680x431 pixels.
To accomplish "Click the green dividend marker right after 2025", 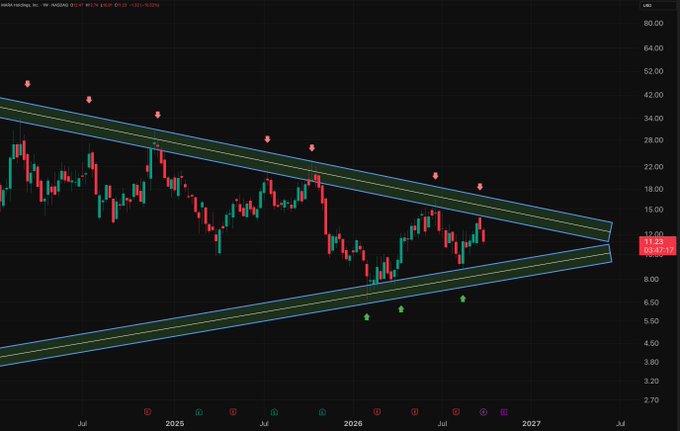I will click(x=199, y=411).
